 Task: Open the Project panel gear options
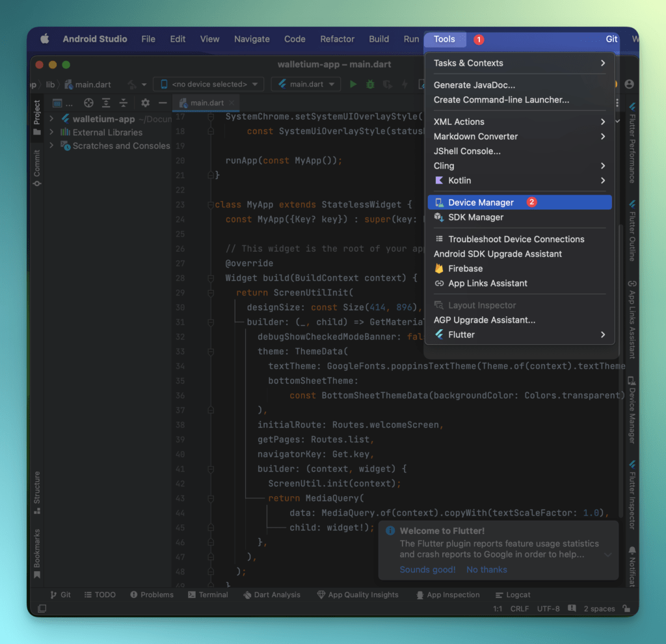click(145, 103)
